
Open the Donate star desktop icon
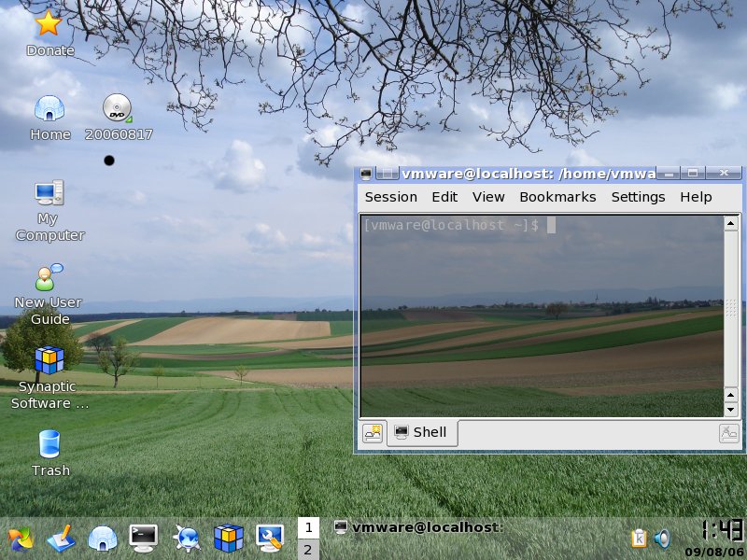coord(49,23)
